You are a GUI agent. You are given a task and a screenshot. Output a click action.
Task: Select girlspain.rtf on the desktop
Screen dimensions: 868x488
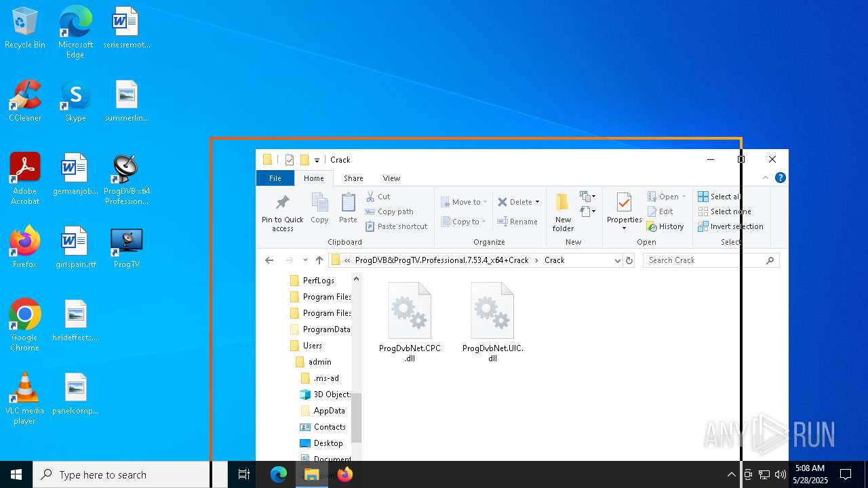(x=75, y=247)
